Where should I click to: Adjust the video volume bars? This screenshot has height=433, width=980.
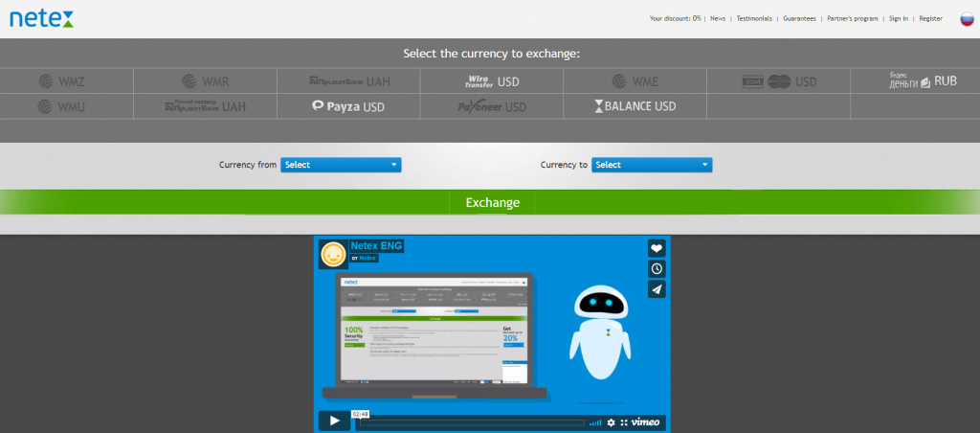[595, 422]
